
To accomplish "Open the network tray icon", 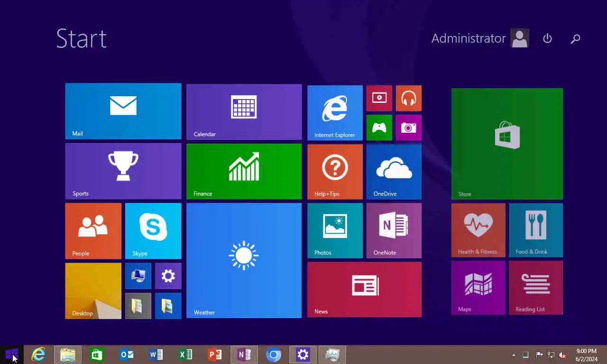I will pos(551,355).
